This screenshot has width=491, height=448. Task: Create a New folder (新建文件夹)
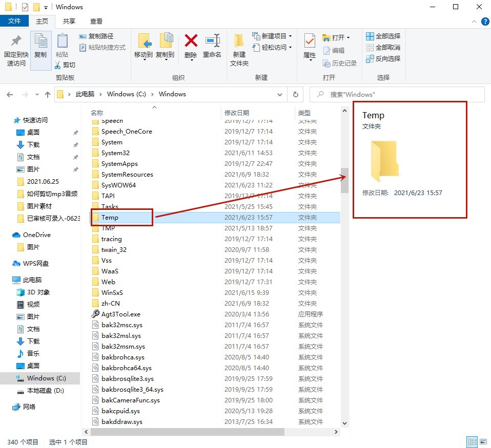(239, 50)
